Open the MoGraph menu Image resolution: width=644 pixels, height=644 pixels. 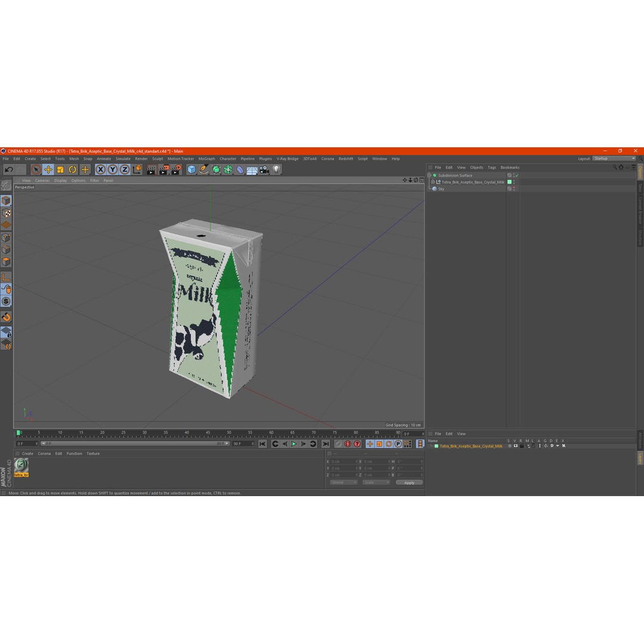click(x=206, y=159)
